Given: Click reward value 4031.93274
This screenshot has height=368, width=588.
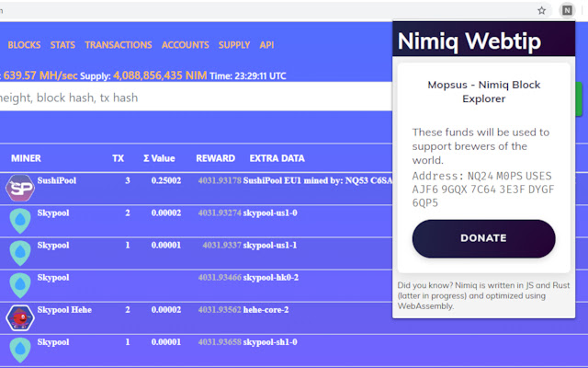Looking at the screenshot, I should [x=220, y=213].
